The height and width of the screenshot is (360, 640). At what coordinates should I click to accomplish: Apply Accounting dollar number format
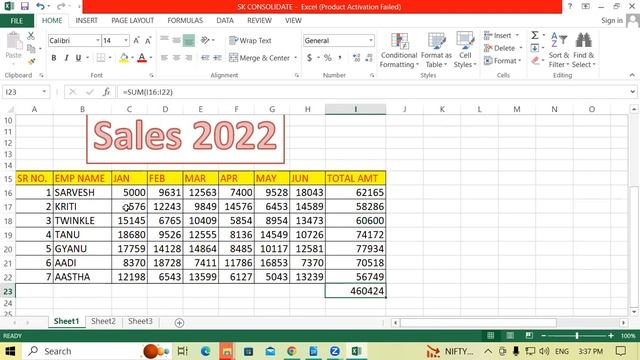click(309, 58)
